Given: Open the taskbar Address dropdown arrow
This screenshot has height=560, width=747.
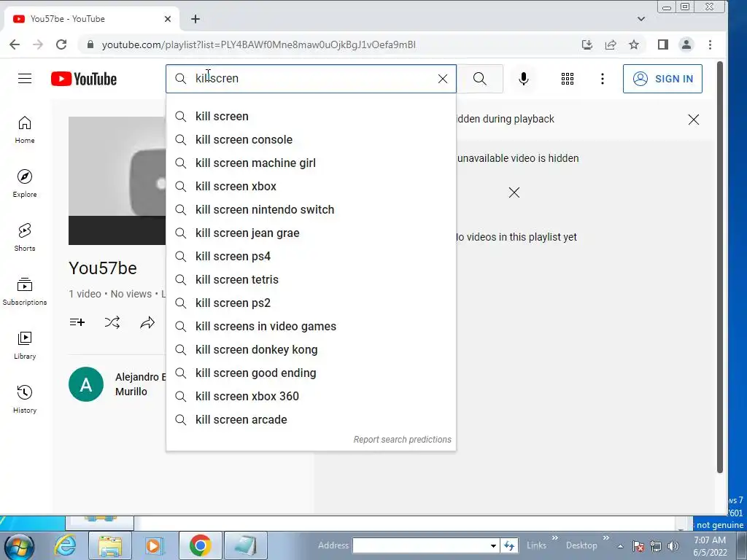Looking at the screenshot, I should [x=494, y=545].
